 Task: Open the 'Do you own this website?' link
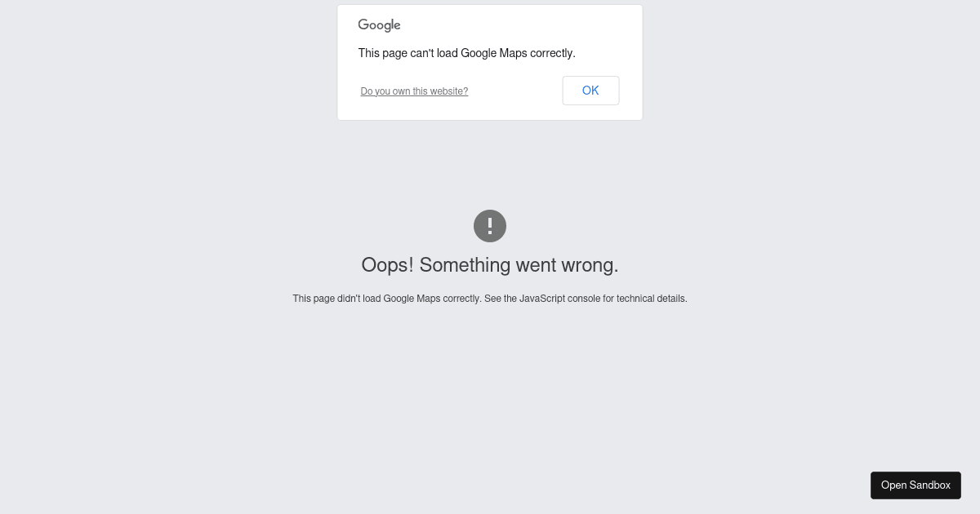[414, 91]
